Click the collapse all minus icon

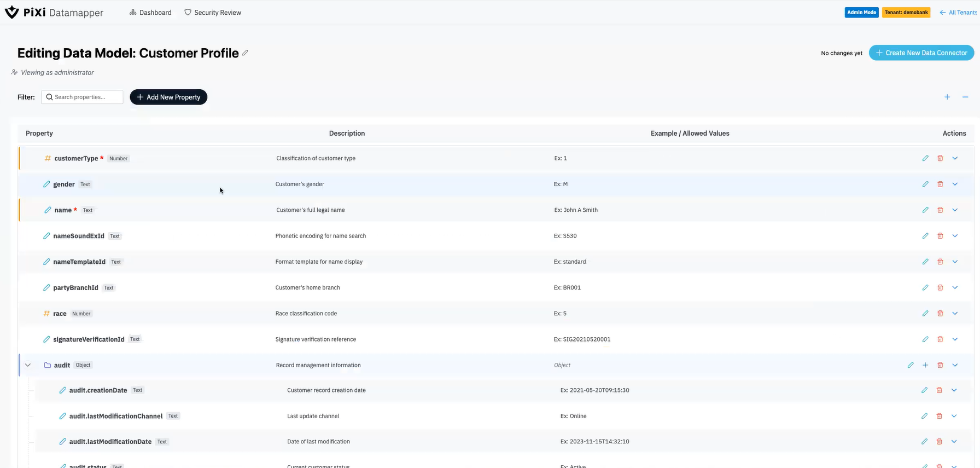[x=965, y=97]
